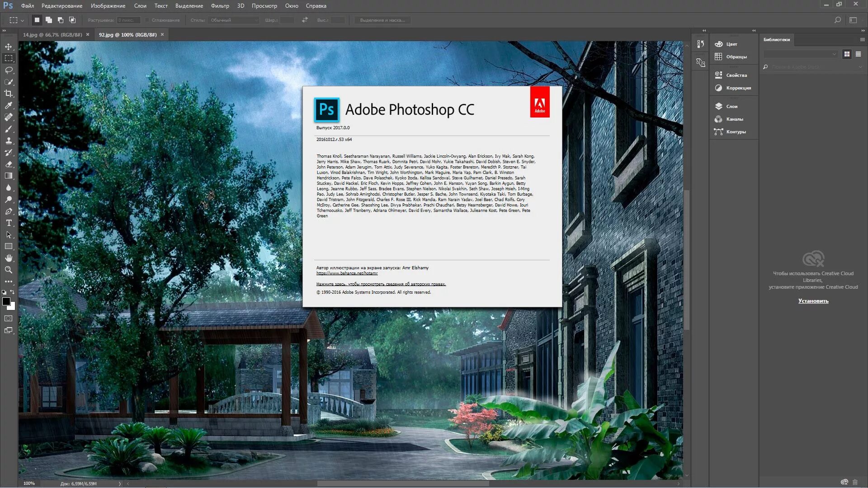Screen dimensions: 868x488
Task: Select the Hand tool
Action: 9,258
